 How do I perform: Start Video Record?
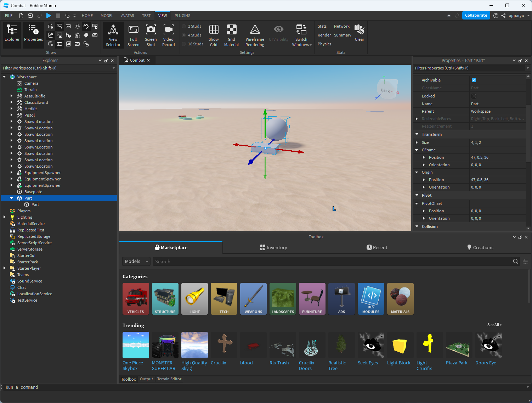click(x=168, y=35)
